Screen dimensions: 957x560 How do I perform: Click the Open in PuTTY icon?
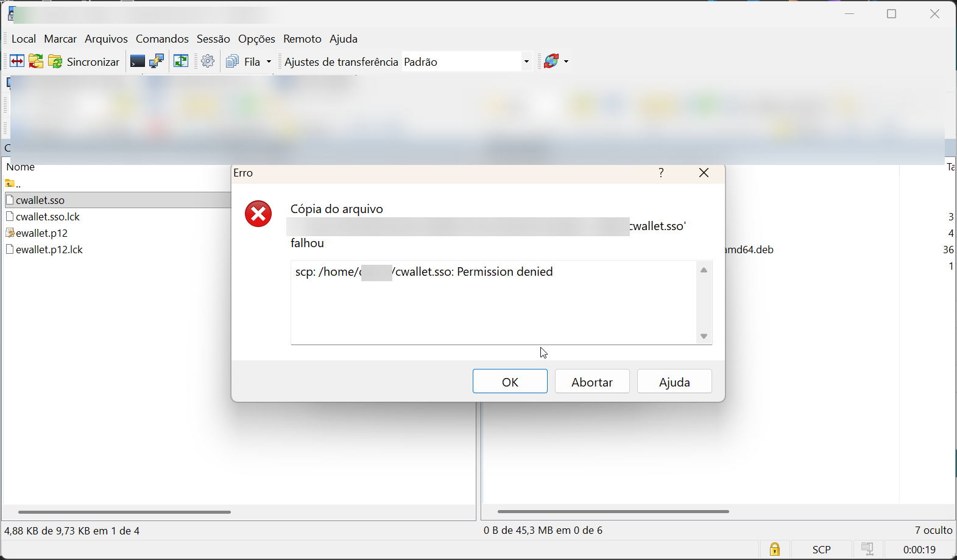157,61
